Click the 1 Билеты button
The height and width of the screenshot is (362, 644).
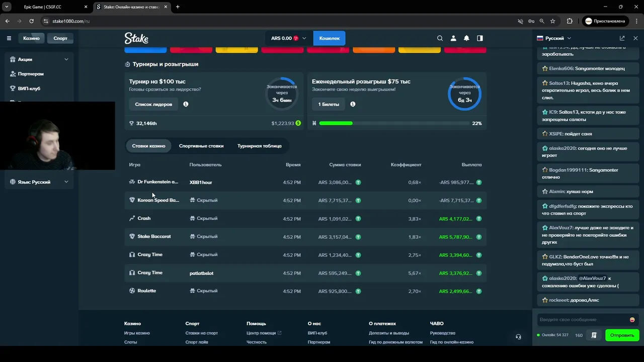click(329, 104)
